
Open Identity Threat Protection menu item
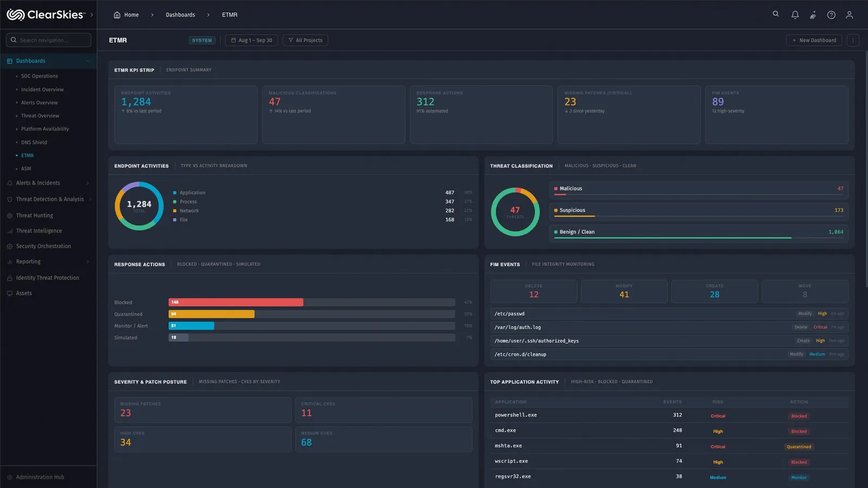(x=48, y=278)
